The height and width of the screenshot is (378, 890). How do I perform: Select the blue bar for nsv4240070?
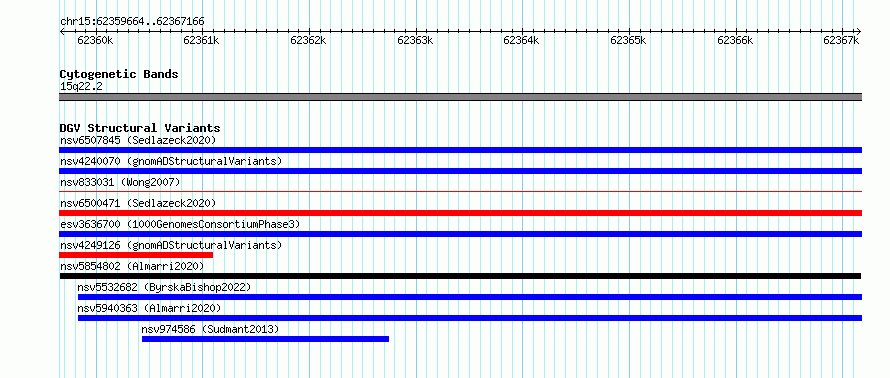point(460,171)
